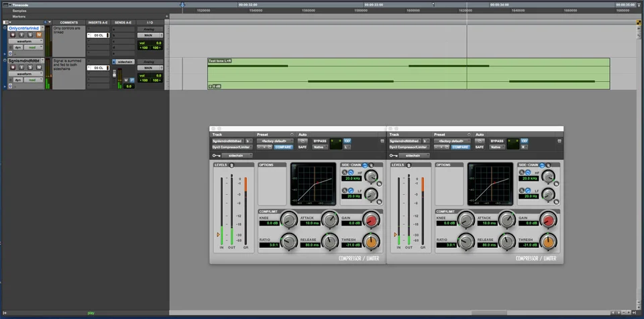This screenshot has height=319, width=644.
Task: Toggle side-chain listen speaker in R-channel compressor
Action: coord(548,165)
